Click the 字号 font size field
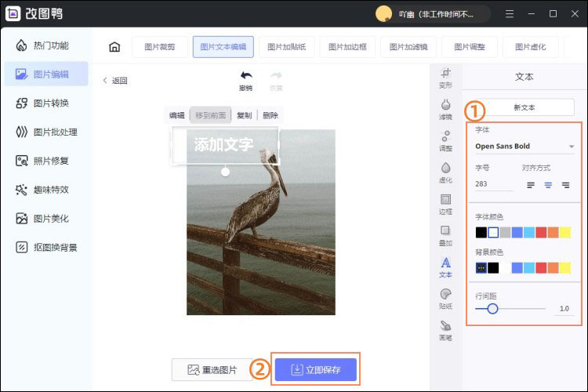The height and width of the screenshot is (392, 588). coord(493,184)
